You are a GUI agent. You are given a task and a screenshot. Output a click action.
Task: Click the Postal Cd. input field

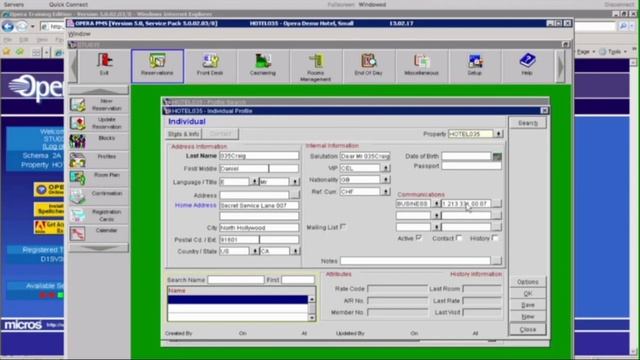[x=239, y=240]
